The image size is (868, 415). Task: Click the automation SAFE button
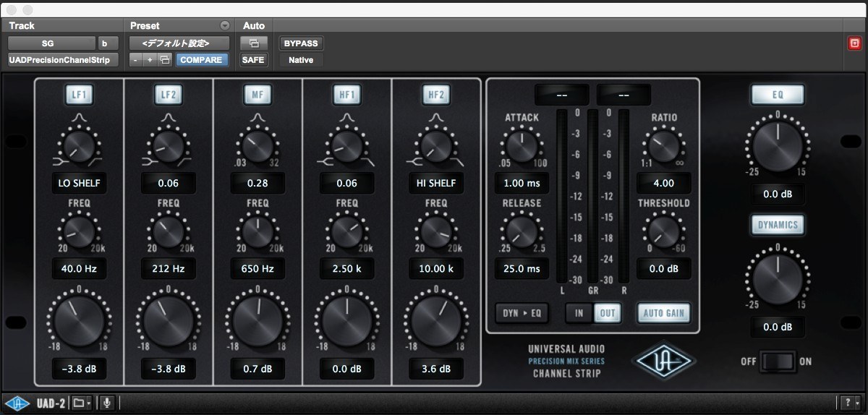[x=253, y=60]
